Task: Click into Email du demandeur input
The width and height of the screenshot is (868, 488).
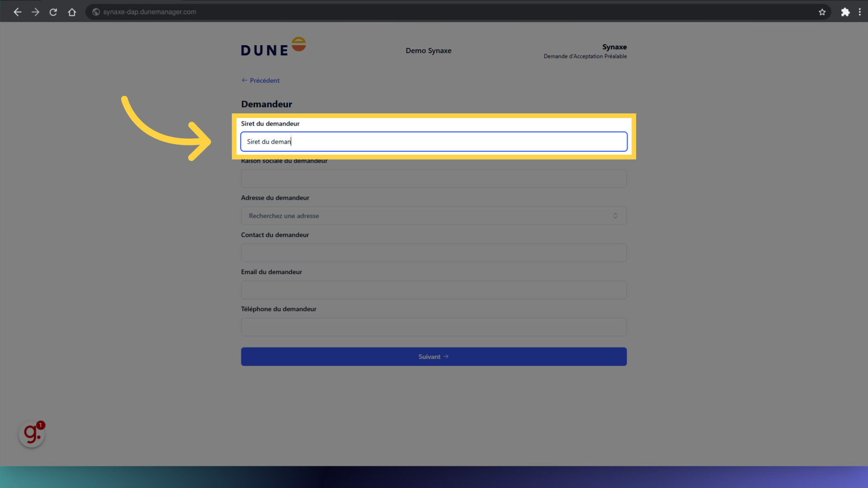Action: pos(433,290)
